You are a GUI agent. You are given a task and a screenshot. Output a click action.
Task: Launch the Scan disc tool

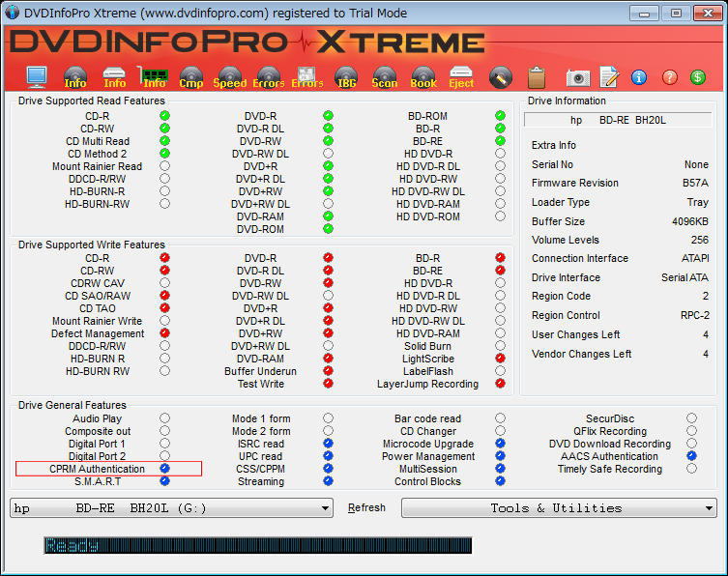[385, 77]
